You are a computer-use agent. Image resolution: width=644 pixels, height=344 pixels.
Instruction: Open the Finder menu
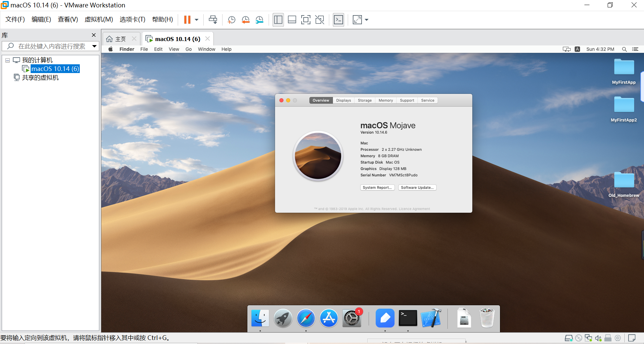127,49
